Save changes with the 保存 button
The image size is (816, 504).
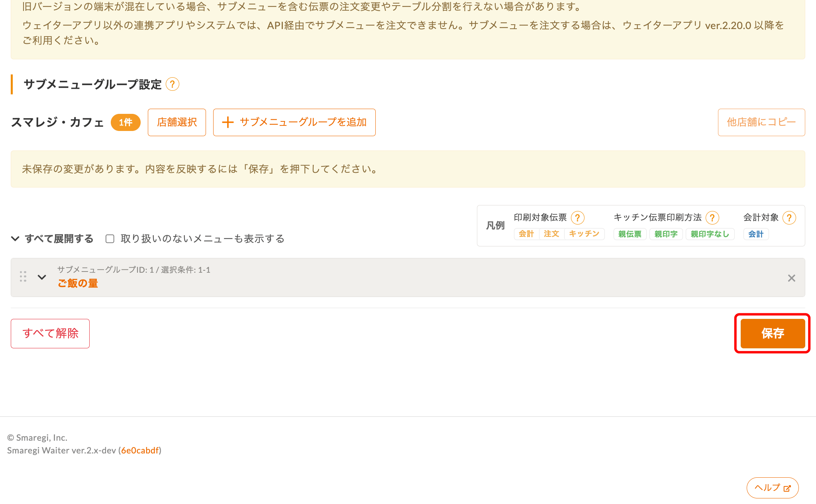(x=773, y=333)
